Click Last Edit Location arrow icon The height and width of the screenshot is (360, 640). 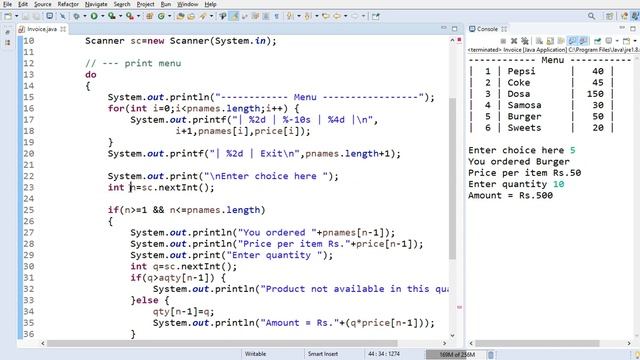coord(325,16)
